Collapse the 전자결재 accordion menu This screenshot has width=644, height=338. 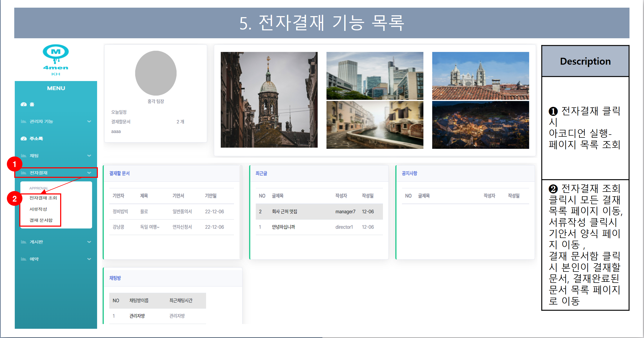pyautogui.click(x=89, y=172)
